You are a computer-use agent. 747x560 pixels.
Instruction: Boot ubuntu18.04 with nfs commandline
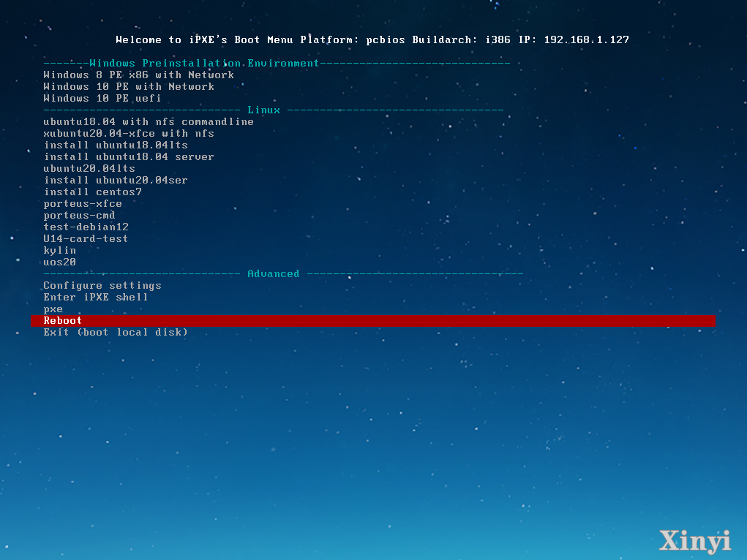pos(149,121)
